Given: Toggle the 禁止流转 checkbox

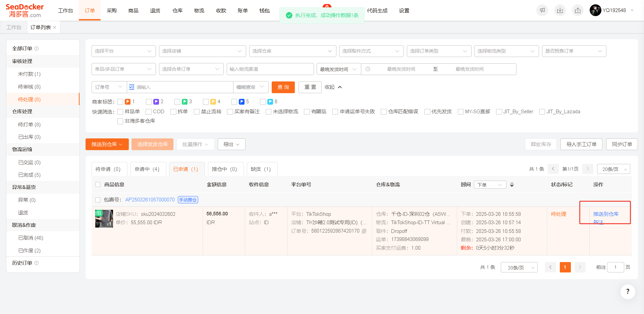Looking at the screenshot, I should [x=197, y=112].
